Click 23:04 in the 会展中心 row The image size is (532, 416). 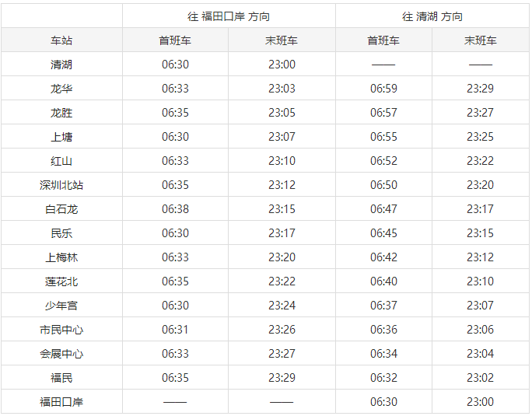(x=480, y=354)
